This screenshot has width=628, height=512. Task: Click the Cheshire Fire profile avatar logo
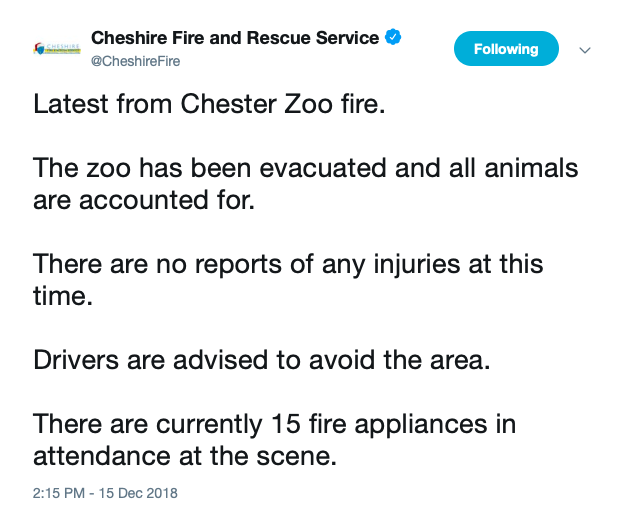(x=56, y=48)
